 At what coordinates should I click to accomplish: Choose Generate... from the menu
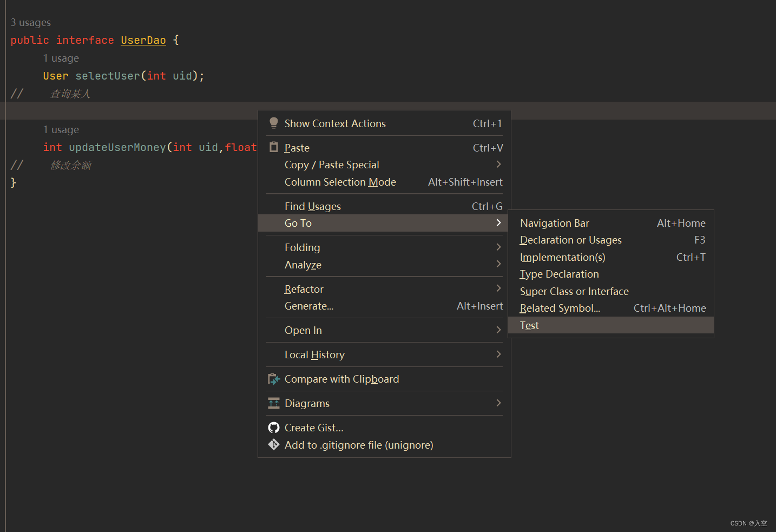coord(384,306)
